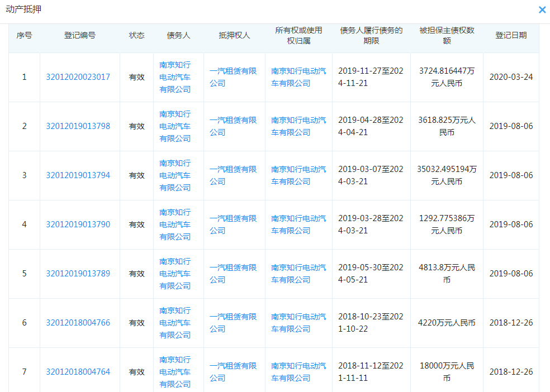Open ownership company link in row 7
Viewport: 550px width, 392px height.
click(x=298, y=372)
